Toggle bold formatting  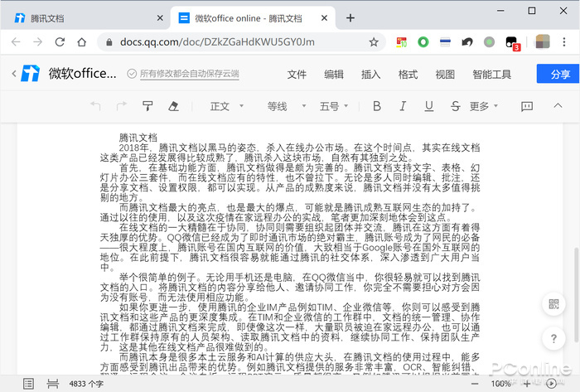point(377,106)
